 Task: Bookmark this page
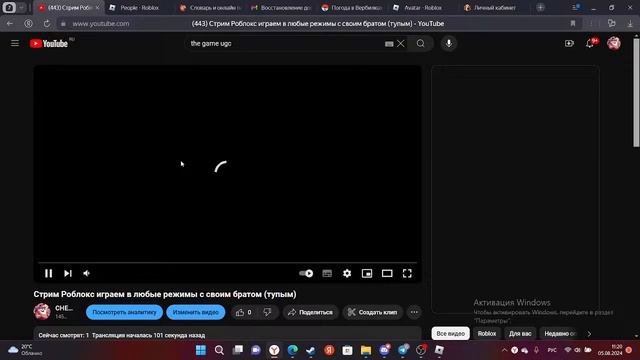coord(573,24)
